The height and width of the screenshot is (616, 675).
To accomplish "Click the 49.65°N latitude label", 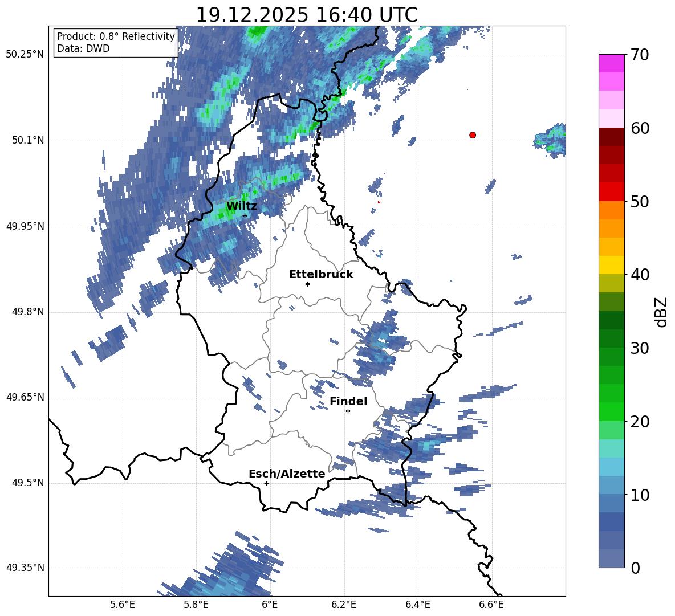I will click(x=25, y=397).
